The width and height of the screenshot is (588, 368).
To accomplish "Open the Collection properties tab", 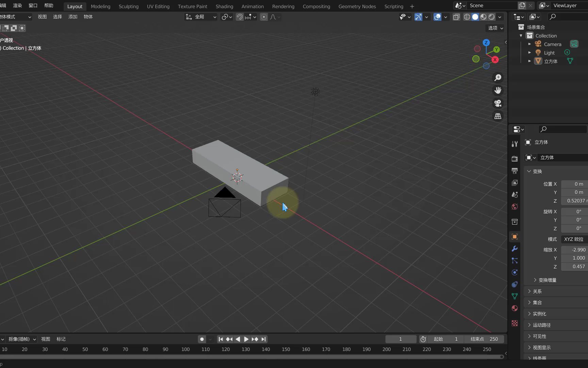I will 514,222.
